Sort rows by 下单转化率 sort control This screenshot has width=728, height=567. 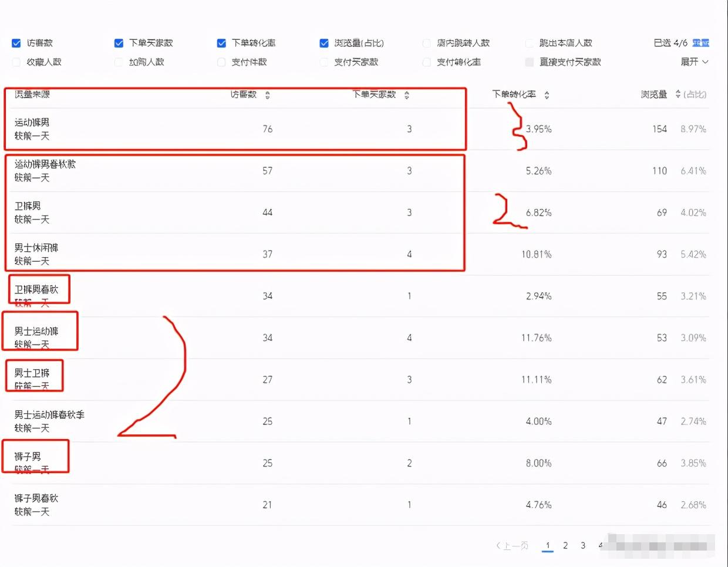pyautogui.click(x=546, y=95)
